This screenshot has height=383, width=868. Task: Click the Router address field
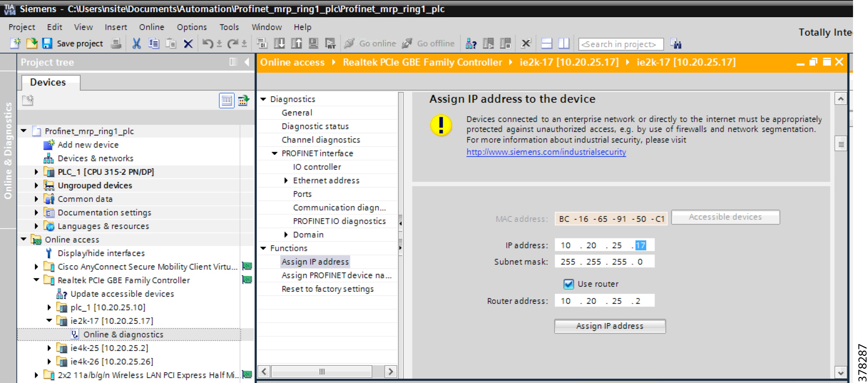[x=604, y=301]
